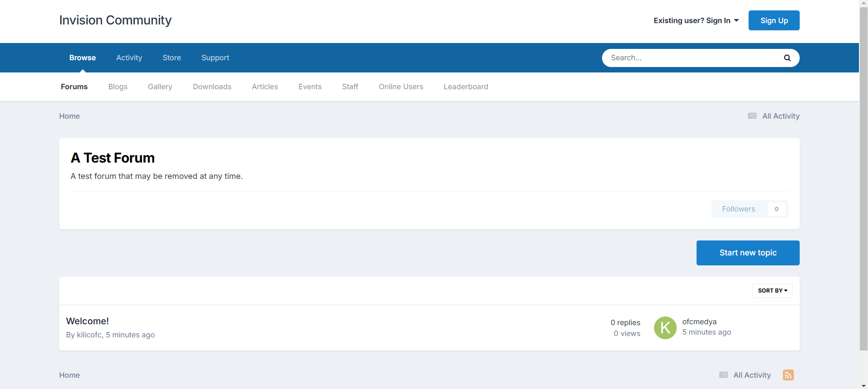Click the bottom All Activity newspaper icon
868x389 pixels.
(724, 375)
